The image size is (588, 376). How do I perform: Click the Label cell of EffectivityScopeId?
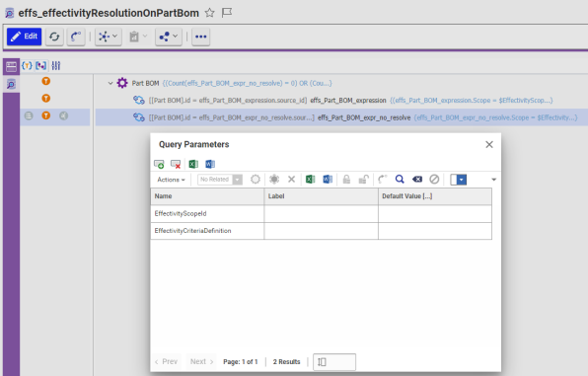click(322, 213)
